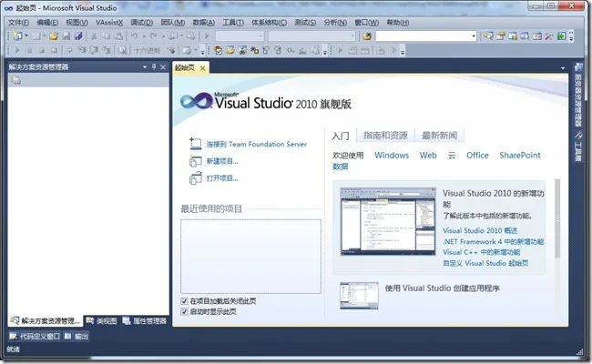The width and height of the screenshot is (592, 364).
Task: Click the folder icon in second-row team toolbar
Action: 230,50
